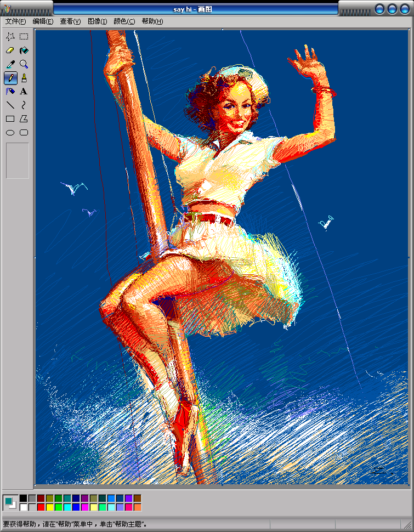Open the 图像(I) menu
The height and width of the screenshot is (532, 414).
click(x=98, y=21)
